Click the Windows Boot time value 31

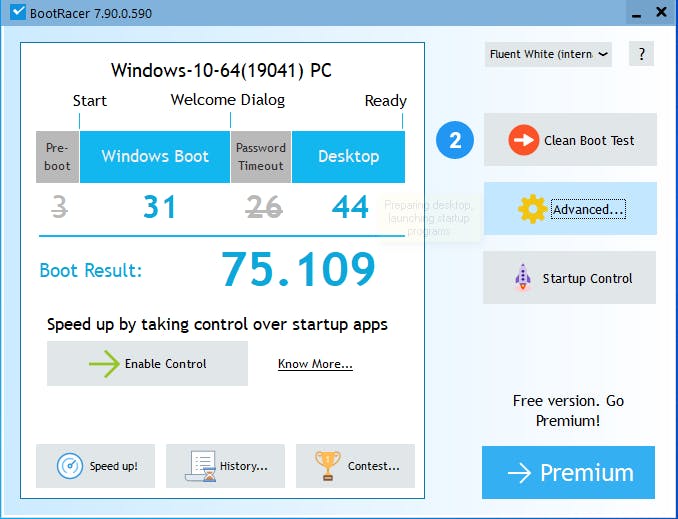tap(160, 207)
